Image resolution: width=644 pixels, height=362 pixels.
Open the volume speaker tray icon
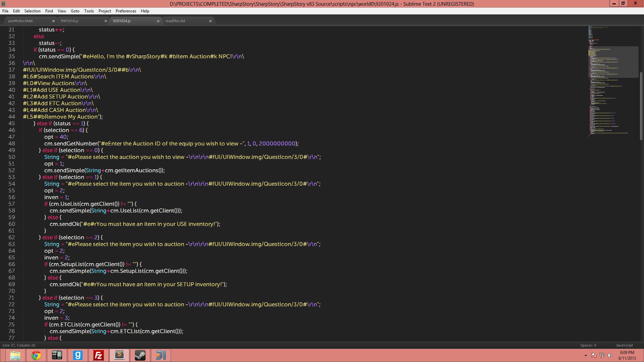[610, 355]
